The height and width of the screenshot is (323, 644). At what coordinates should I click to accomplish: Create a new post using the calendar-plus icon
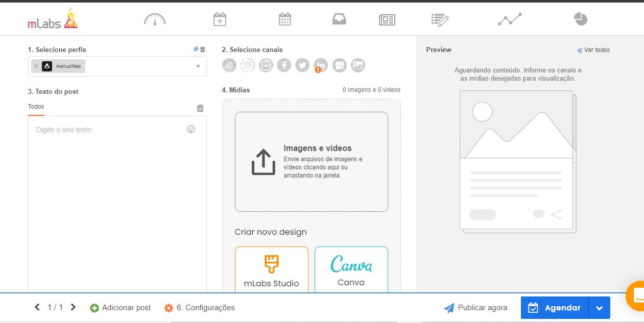tap(220, 19)
